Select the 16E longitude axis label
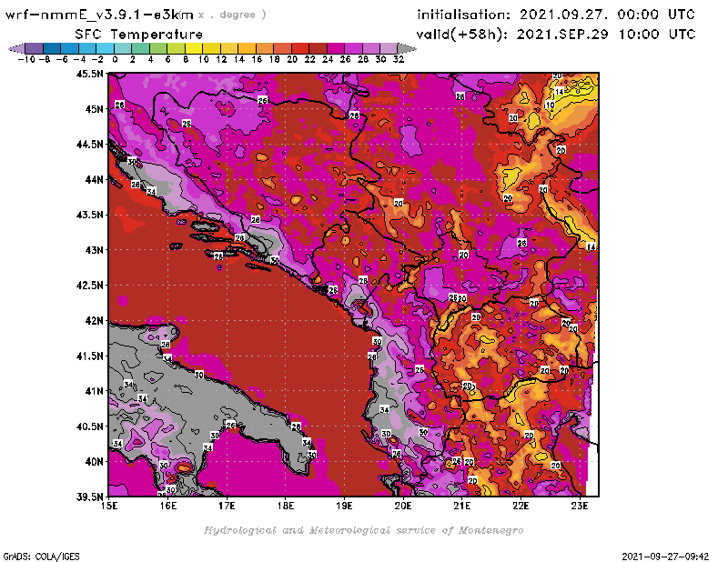 point(168,506)
